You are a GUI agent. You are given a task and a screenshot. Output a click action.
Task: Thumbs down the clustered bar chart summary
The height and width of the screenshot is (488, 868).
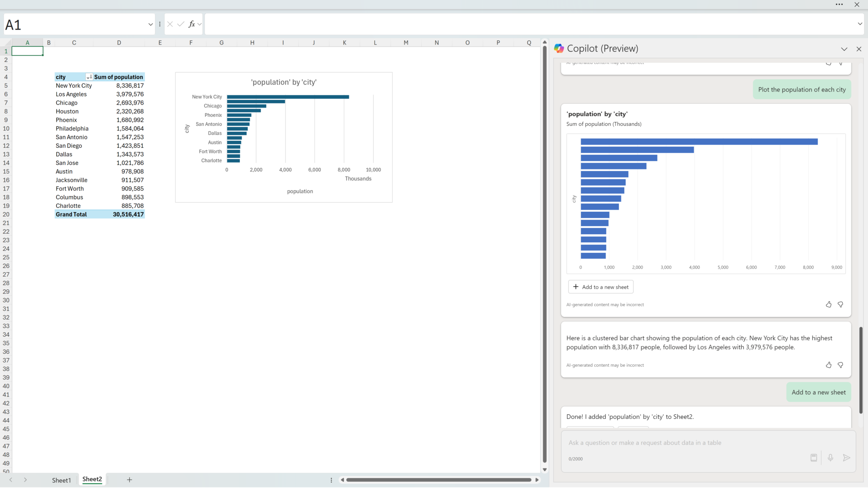(x=840, y=365)
